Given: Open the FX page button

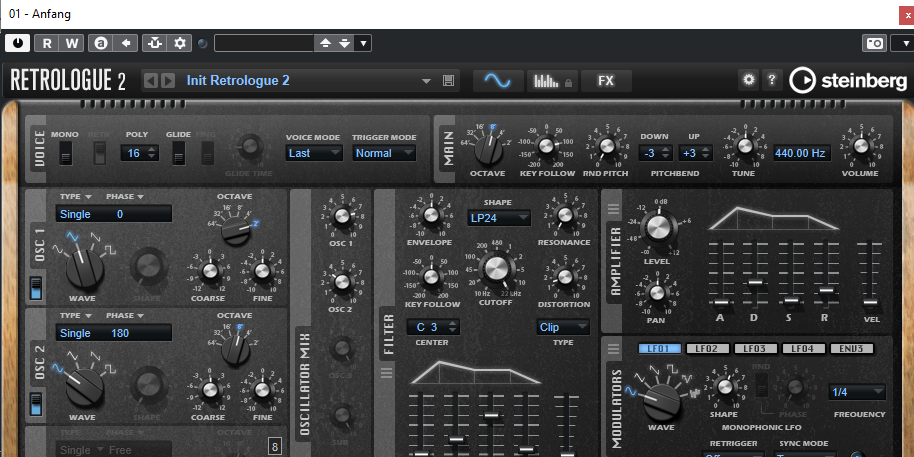Looking at the screenshot, I should pyautogui.click(x=606, y=80).
